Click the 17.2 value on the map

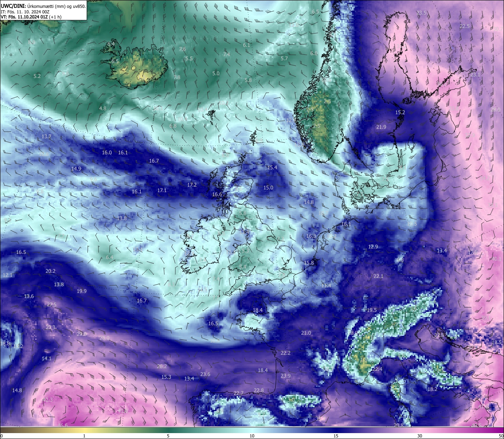coord(192,185)
